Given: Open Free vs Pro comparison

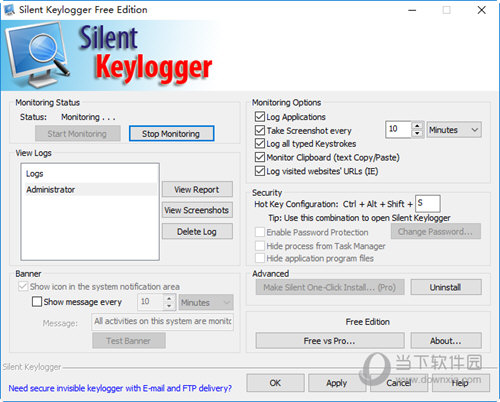Looking at the screenshot, I should [330, 341].
